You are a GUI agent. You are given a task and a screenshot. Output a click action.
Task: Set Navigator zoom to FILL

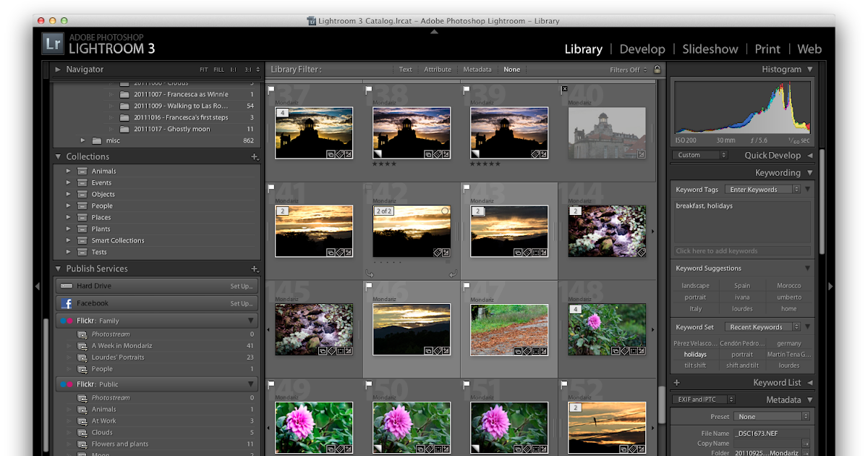(x=218, y=70)
